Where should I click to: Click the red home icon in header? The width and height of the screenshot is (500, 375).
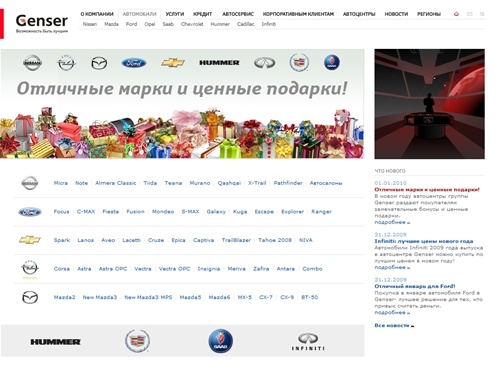456,14
